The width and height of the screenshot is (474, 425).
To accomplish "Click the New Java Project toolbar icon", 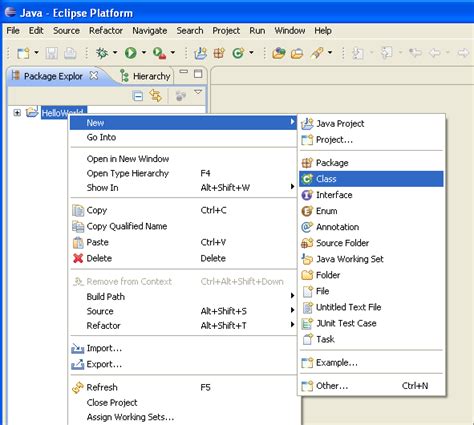I will tap(200, 53).
